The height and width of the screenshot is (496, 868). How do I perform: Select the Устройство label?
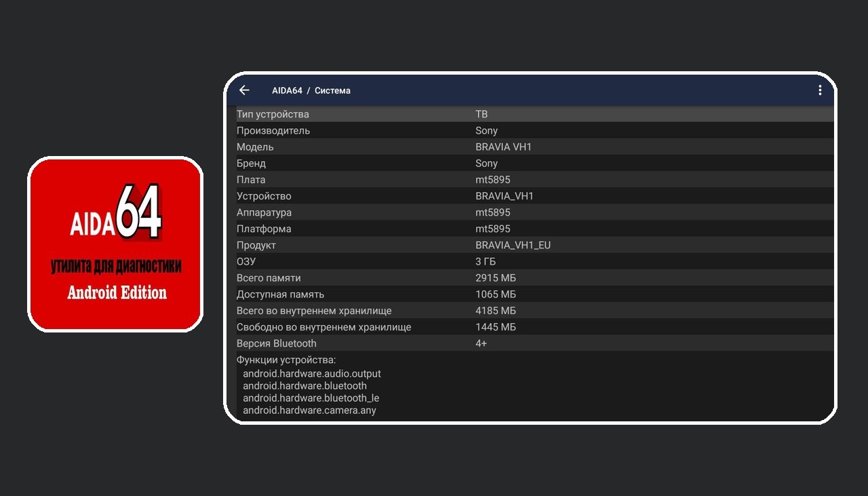point(264,196)
